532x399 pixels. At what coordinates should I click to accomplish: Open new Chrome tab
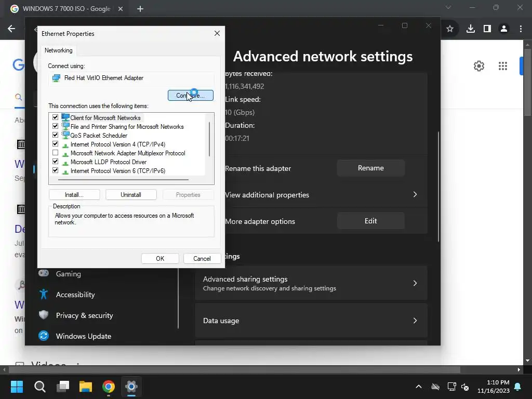pos(140,9)
